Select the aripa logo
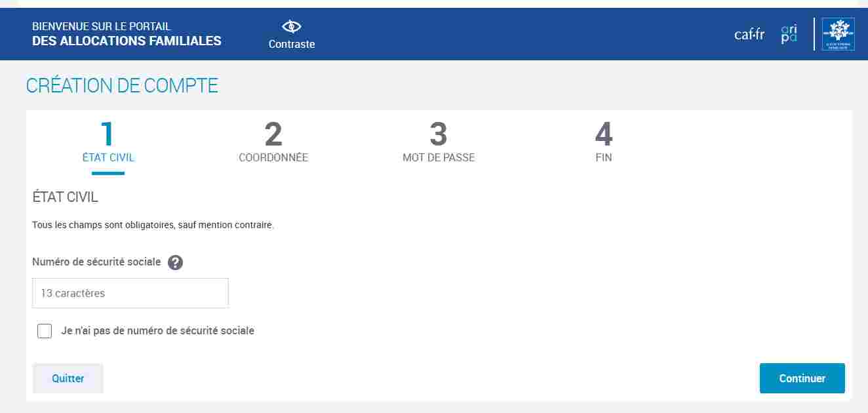Viewport: 868px width, 413px height. click(787, 34)
